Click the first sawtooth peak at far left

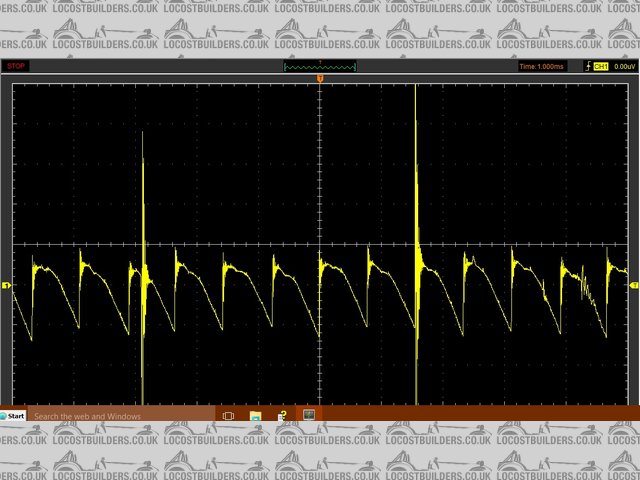35,264
